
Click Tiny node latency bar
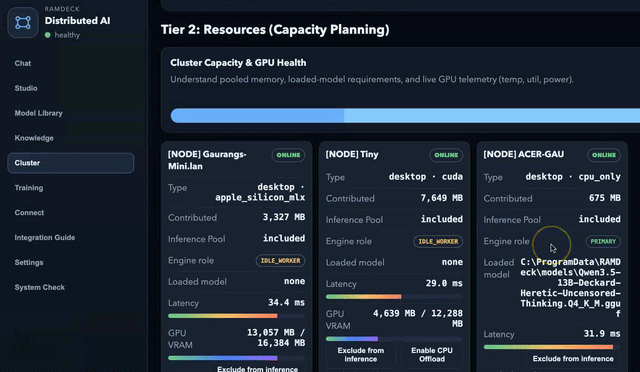pos(394,297)
